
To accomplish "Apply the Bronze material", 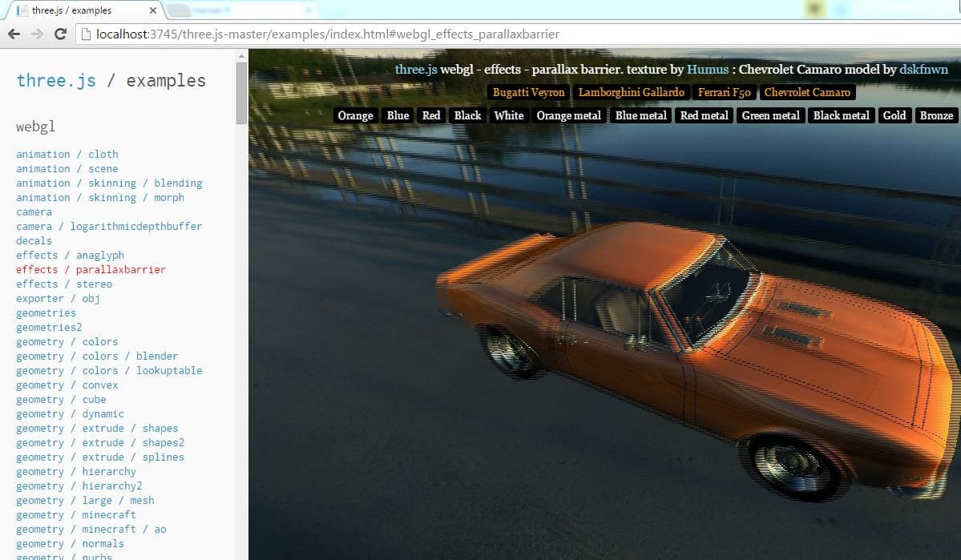I will (x=936, y=115).
